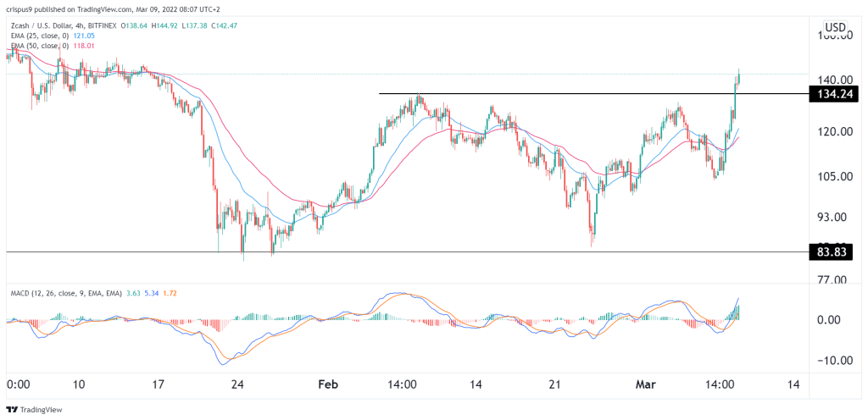The width and height of the screenshot is (868, 420).
Task: Click the MACD -10.00 axis label
Action: pos(836,361)
